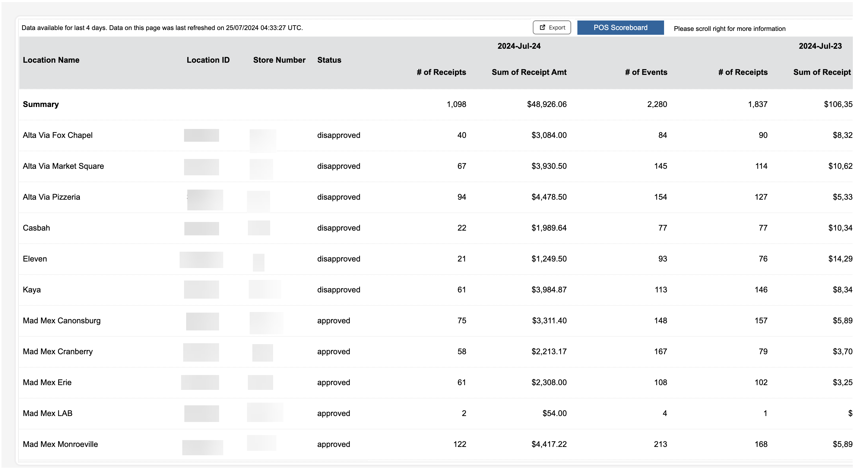
Task: Select the Alta Via Pizzeria location
Action: click(x=52, y=197)
